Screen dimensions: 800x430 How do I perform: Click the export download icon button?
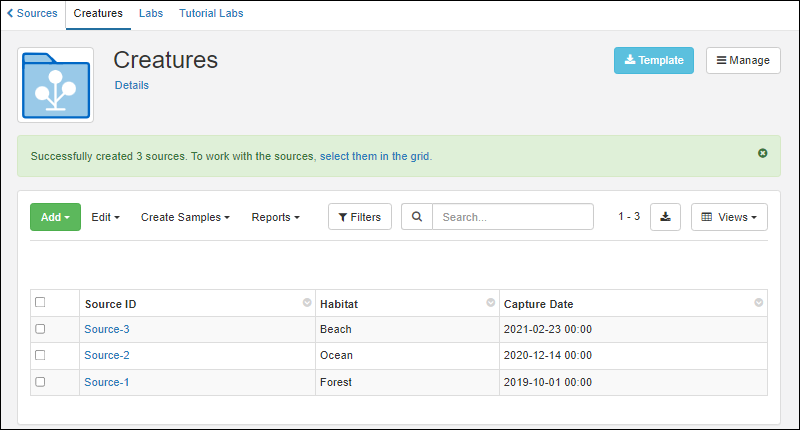pyautogui.click(x=665, y=217)
